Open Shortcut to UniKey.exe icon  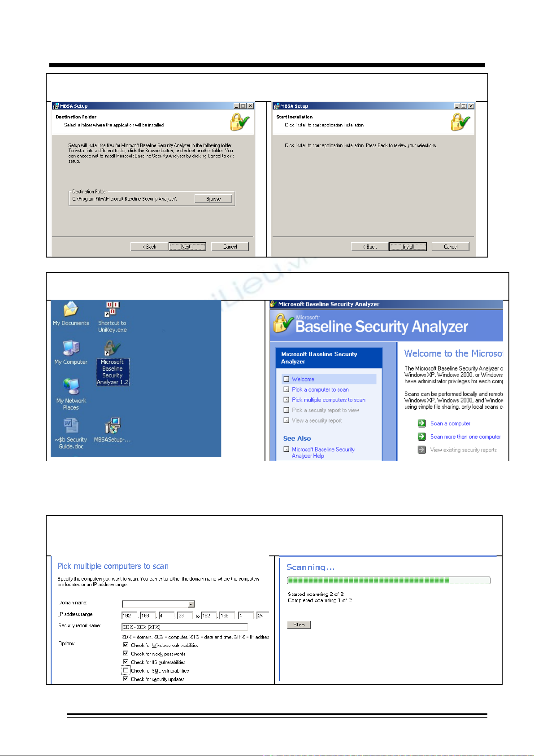[x=112, y=310]
